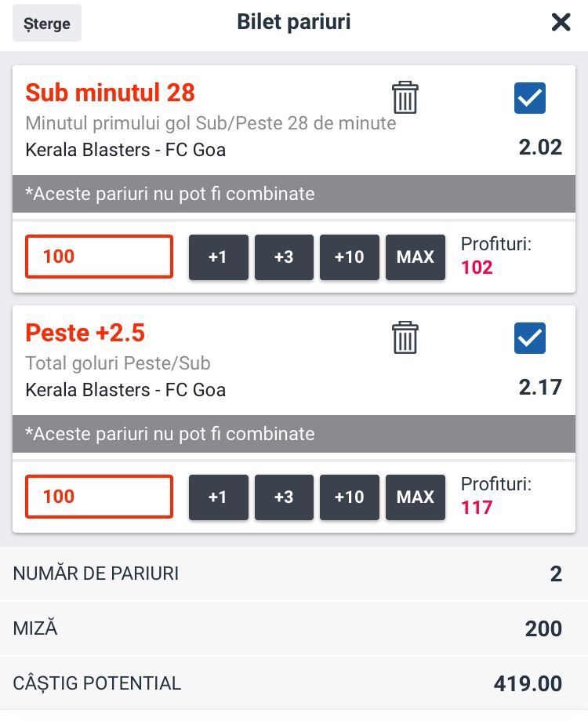The height and width of the screenshot is (721, 588).
Task: Uncheck the Peste +2.5 bet checkbox
Action: (x=530, y=338)
